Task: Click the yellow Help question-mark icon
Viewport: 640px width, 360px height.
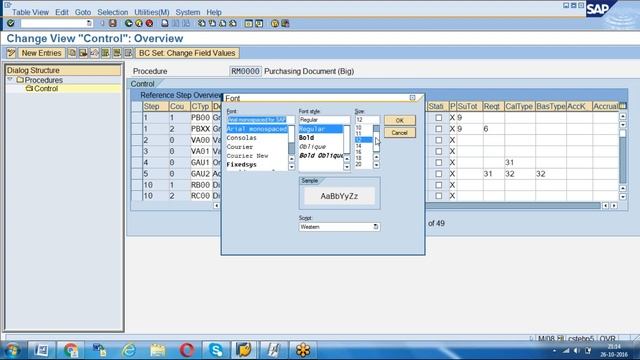Action: pyautogui.click(x=275, y=23)
